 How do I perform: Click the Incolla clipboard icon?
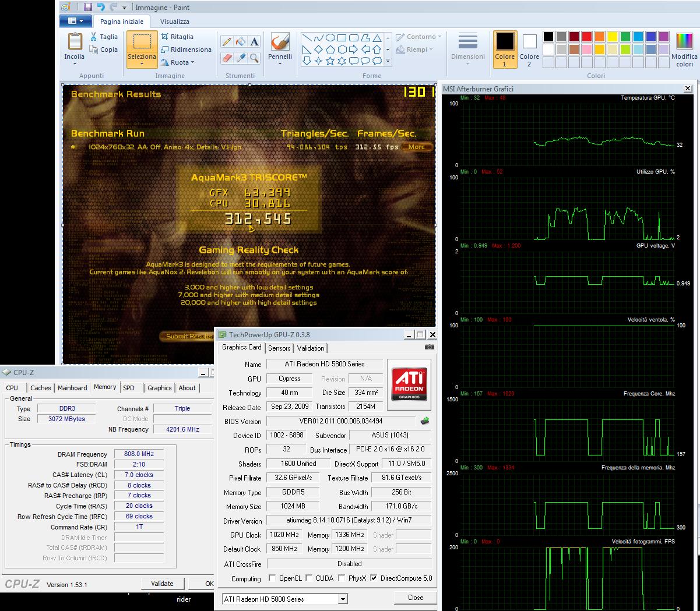pyautogui.click(x=75, y=41)
